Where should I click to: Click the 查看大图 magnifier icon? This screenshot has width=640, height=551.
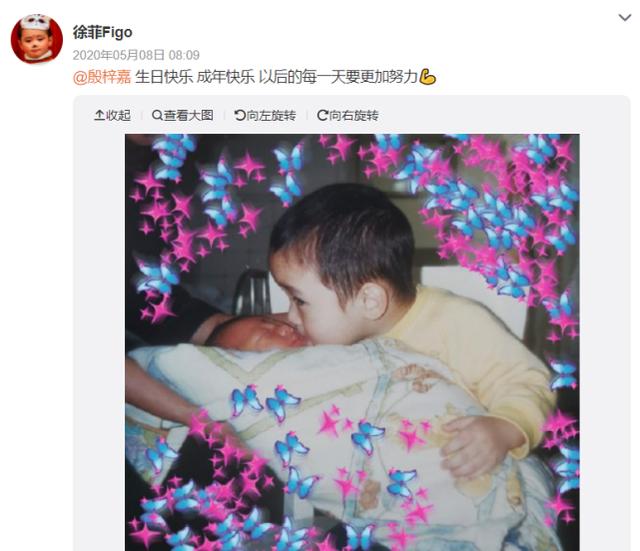coord(157,116)
